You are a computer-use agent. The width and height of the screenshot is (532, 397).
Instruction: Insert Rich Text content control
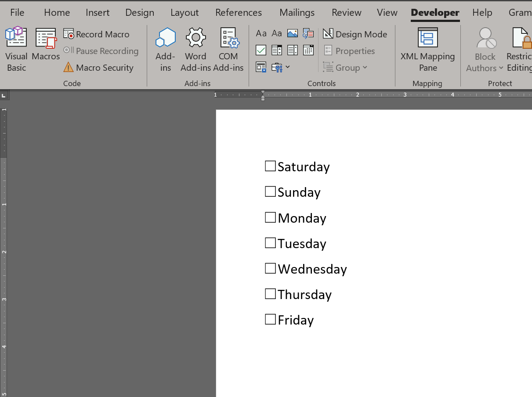(x=261, y=33)
